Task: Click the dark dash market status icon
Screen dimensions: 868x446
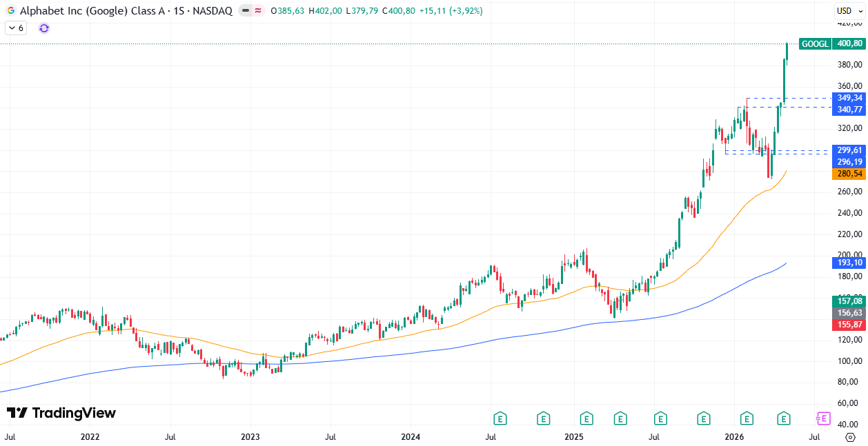Action: coord(246,11)
